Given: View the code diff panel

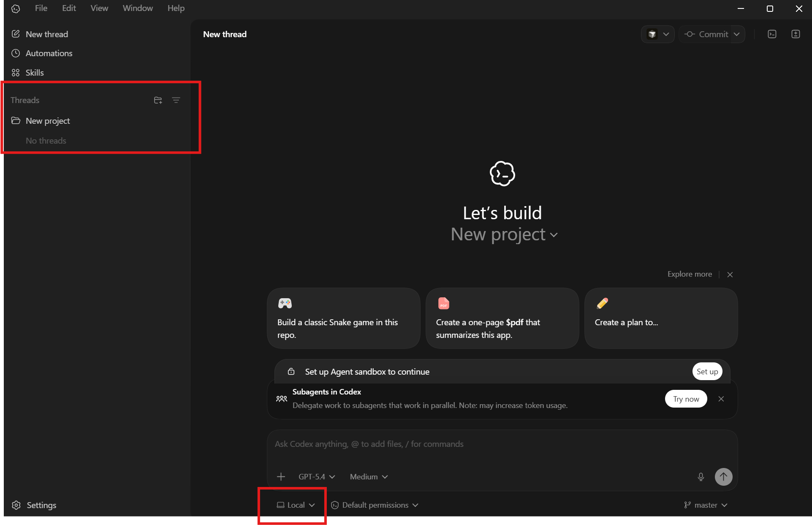Looking at the screenshot, I should pos(796,34).
